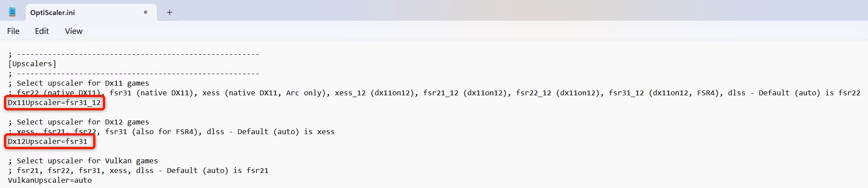Click the "Select upscaler for Dx11 games" comment
Screen dimensions: 868x188
coord(83,83)
